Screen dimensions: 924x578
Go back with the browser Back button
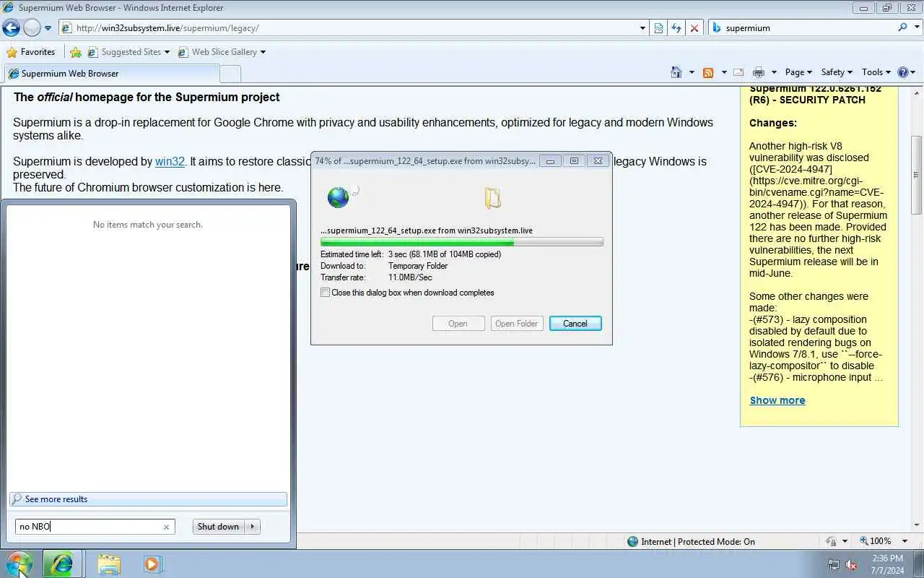[x=11, y=27]
